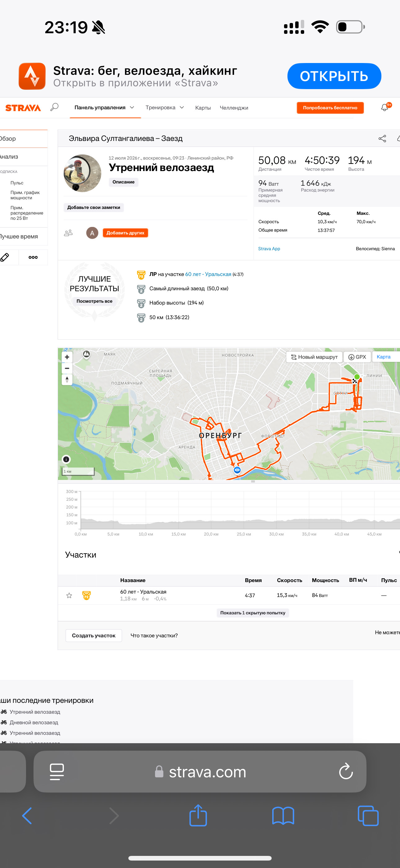Zoom out on the map
The width and height of the screenshot is (400, 868).
tap(67, 368)
